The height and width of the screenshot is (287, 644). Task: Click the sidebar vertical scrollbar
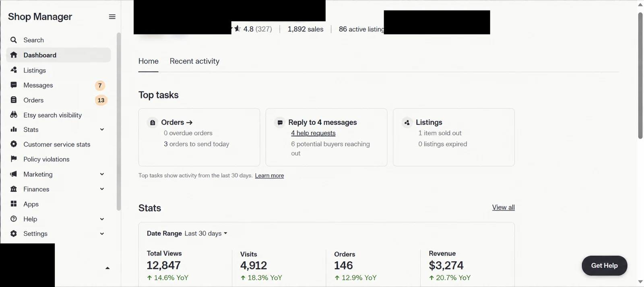[118, 122]
